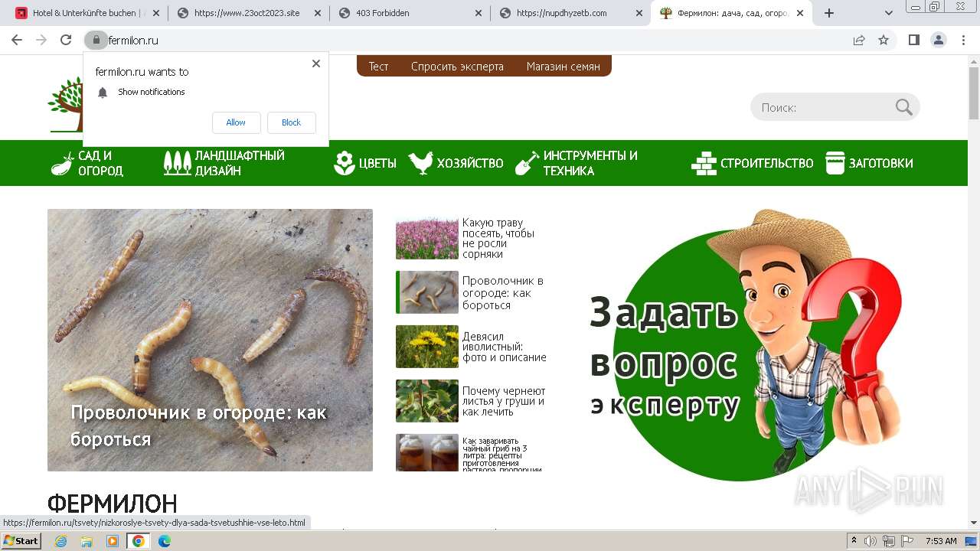Click the magnifier search icon

904,107
